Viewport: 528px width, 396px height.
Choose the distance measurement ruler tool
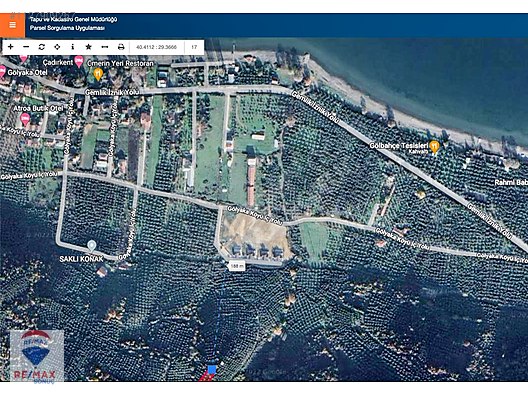pyautogui.click(x=105, y=47)
